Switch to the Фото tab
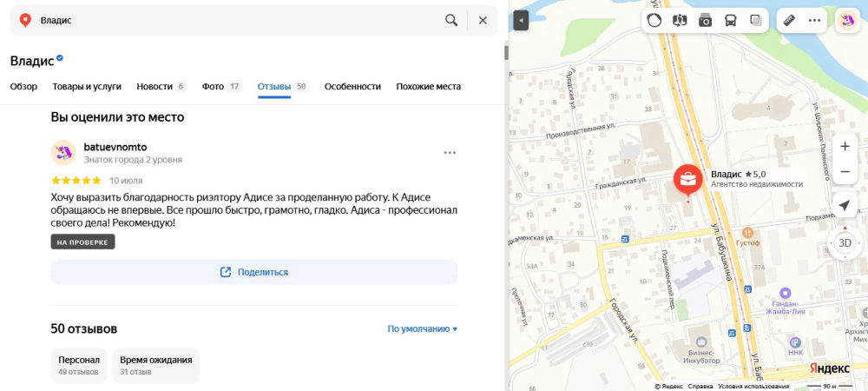This screenshot has width=868, height=391. 222,86
